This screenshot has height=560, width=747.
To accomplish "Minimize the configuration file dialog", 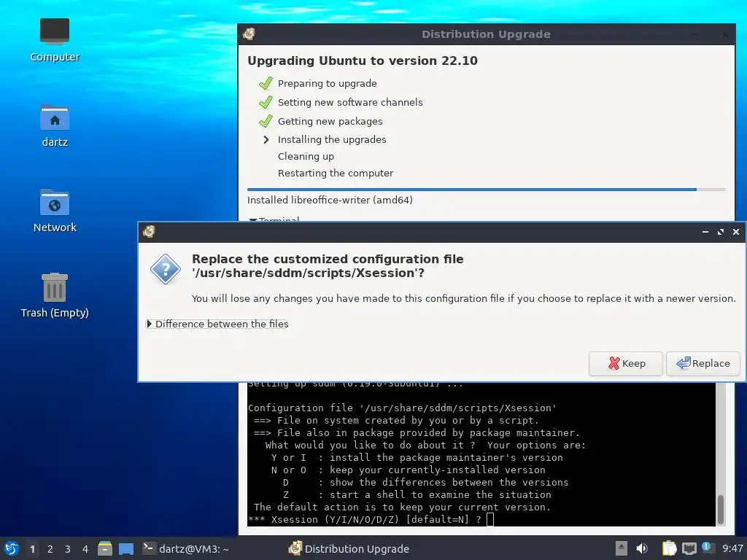I will click(705, 232).
